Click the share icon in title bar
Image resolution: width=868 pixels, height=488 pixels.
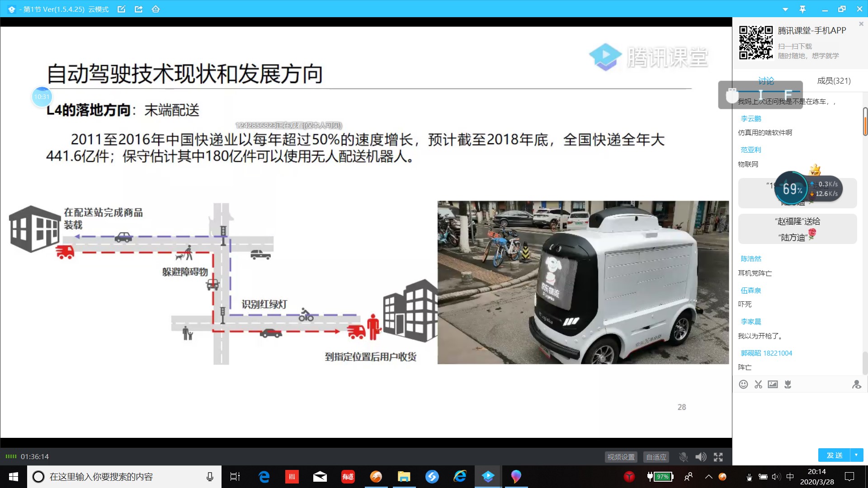click(139, 9)
